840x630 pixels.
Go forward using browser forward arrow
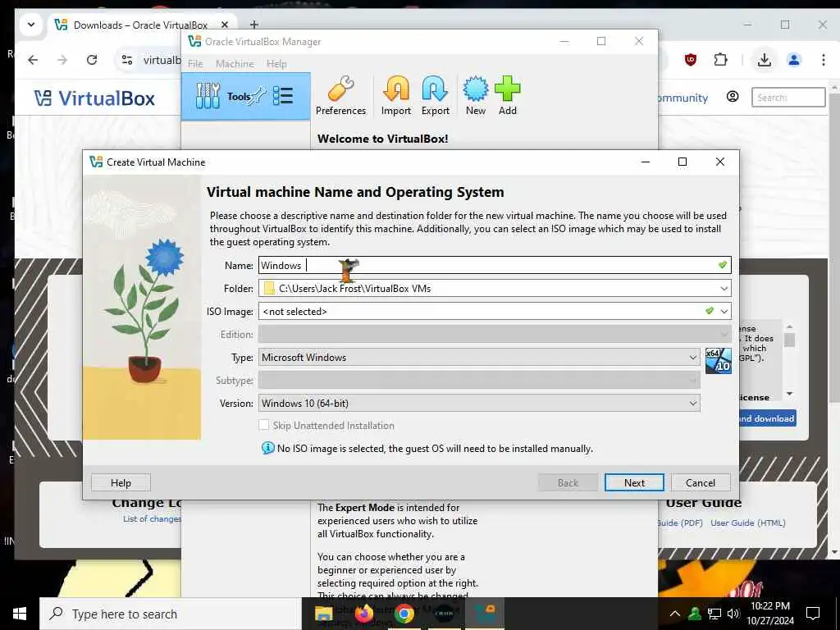(x=62, y=59)
